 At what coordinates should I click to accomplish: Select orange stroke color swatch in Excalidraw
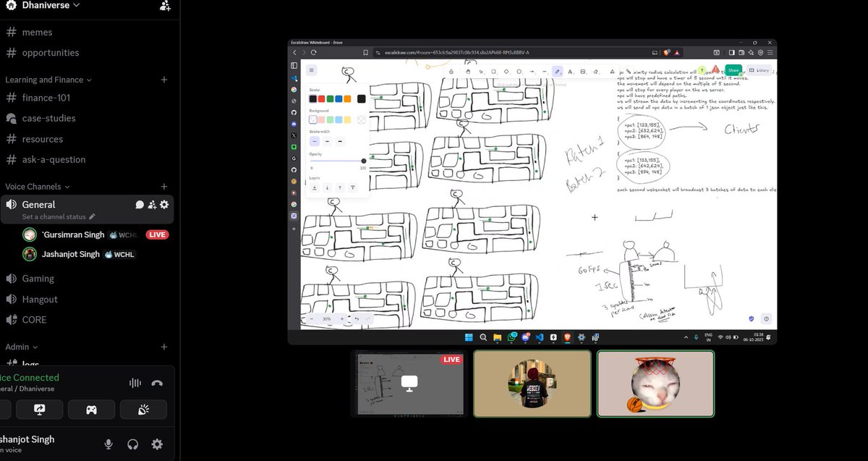[347, 99]
